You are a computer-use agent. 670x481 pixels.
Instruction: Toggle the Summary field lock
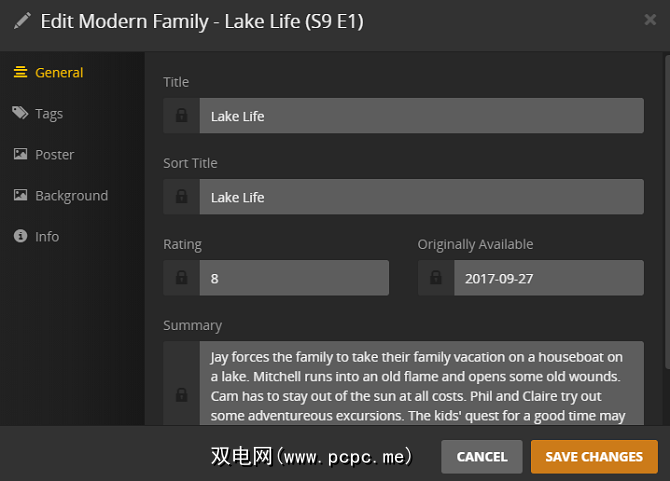pyautogui.click(x=181, y=394)
